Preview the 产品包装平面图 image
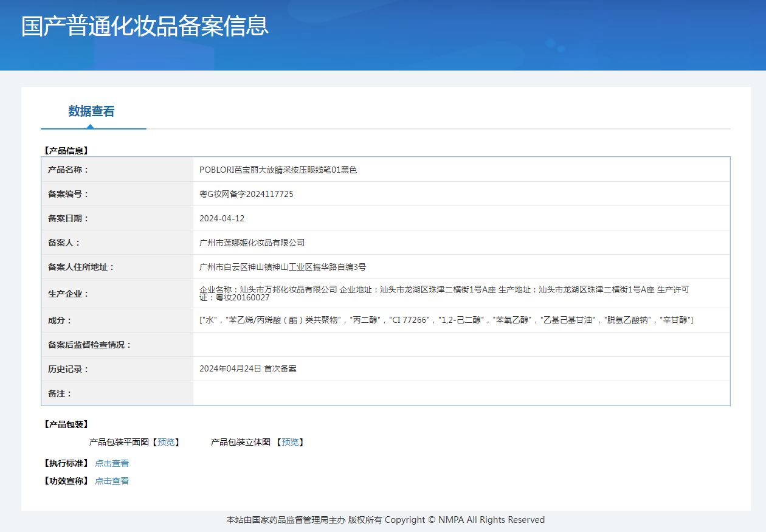This screenshot has height=532, width=766. click(x=165, y=442)
